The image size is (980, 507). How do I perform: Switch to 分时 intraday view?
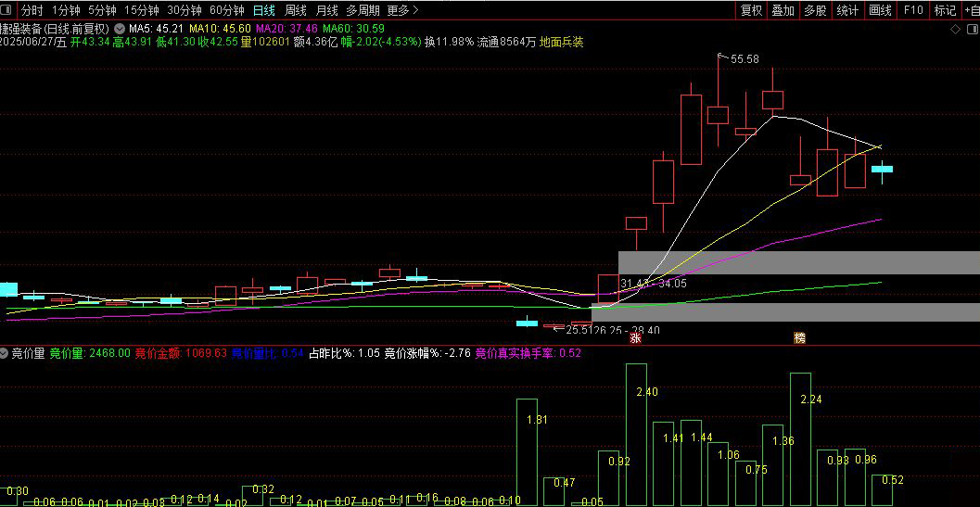pyautogui.click(x=32, y=10)
